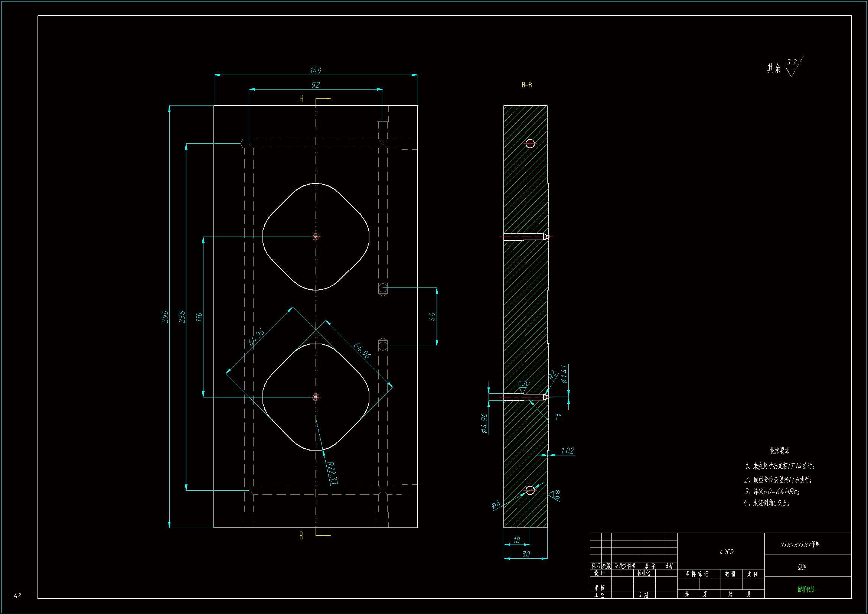
Task: Select the B-B section view title
Action: coord(526,85)
